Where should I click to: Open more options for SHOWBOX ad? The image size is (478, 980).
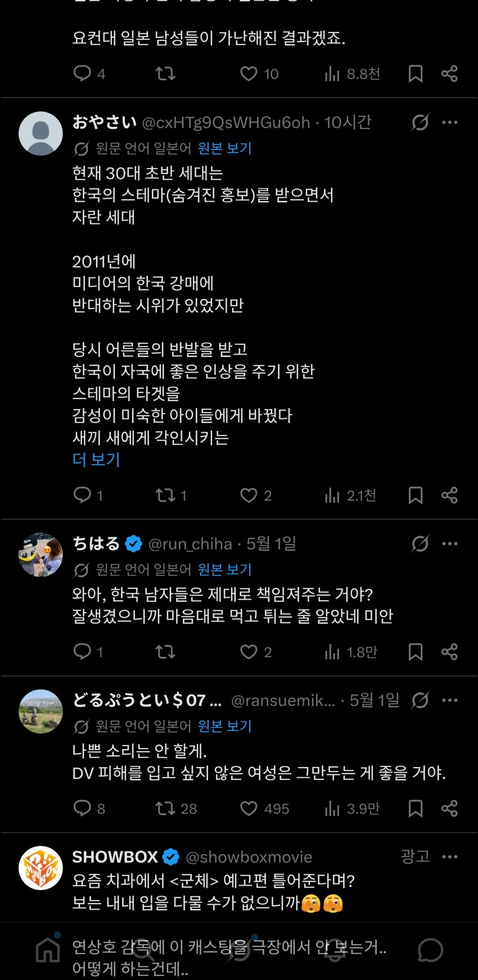click(450, 857)
